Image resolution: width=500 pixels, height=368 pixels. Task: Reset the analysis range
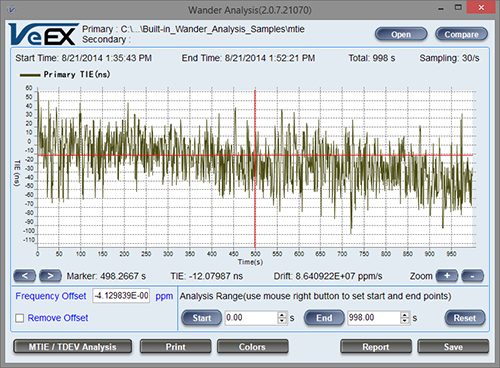(465, 318)
